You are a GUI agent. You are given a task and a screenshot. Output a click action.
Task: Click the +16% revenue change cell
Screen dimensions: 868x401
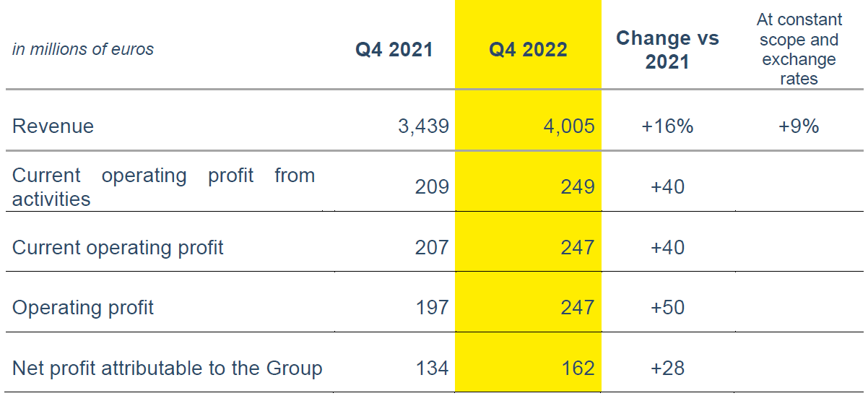[x=667, y=126]
